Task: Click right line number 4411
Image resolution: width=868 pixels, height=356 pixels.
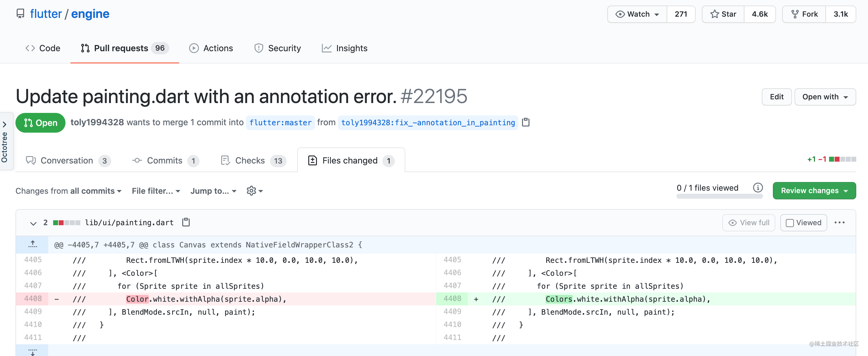Action: 452,337
